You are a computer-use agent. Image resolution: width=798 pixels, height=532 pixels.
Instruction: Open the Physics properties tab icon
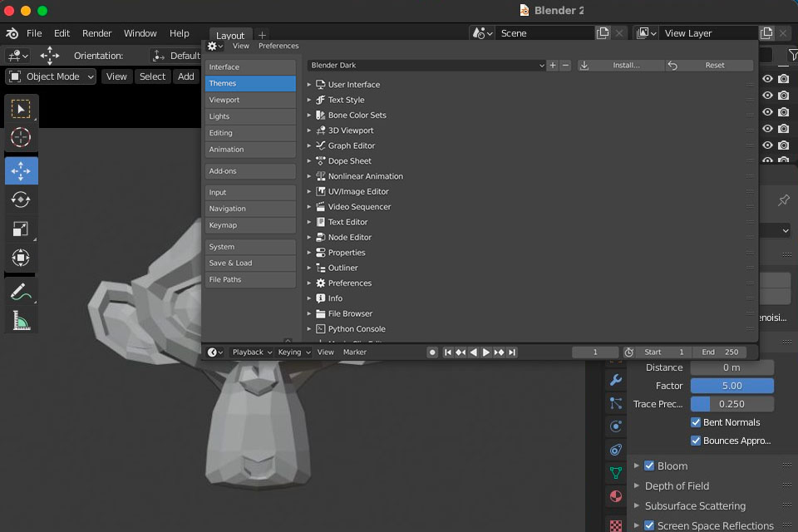coord(616,426)
